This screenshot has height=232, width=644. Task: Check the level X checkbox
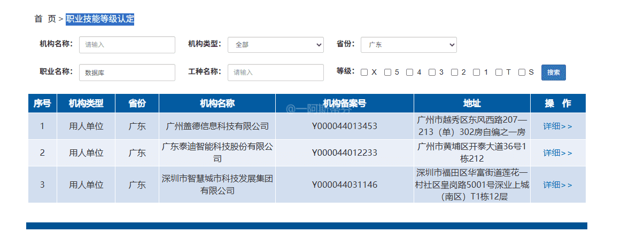pos(364,73)
